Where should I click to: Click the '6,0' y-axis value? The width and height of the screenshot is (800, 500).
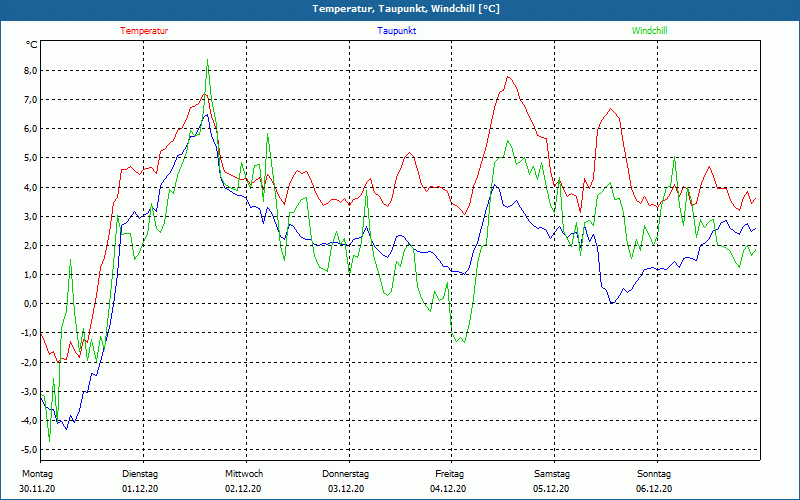pyautogui.click(x=31, y=129)
